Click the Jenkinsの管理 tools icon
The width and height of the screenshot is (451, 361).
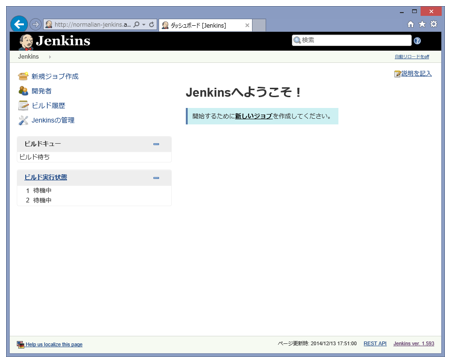point(23,120)
